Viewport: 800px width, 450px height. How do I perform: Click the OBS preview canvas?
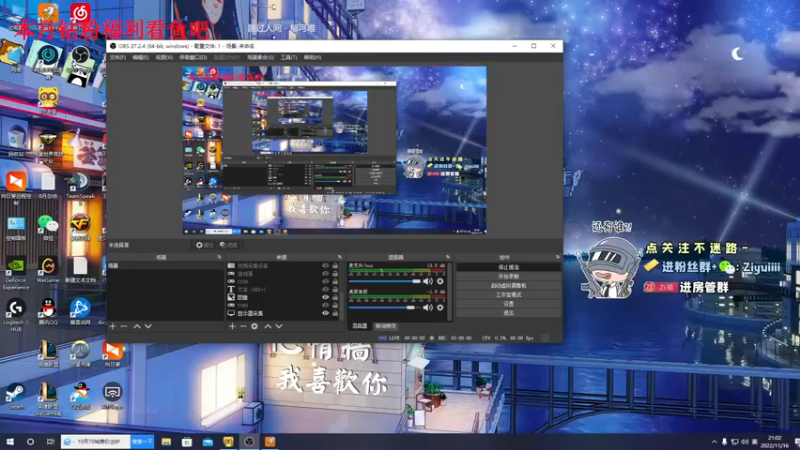click(334, 150)
